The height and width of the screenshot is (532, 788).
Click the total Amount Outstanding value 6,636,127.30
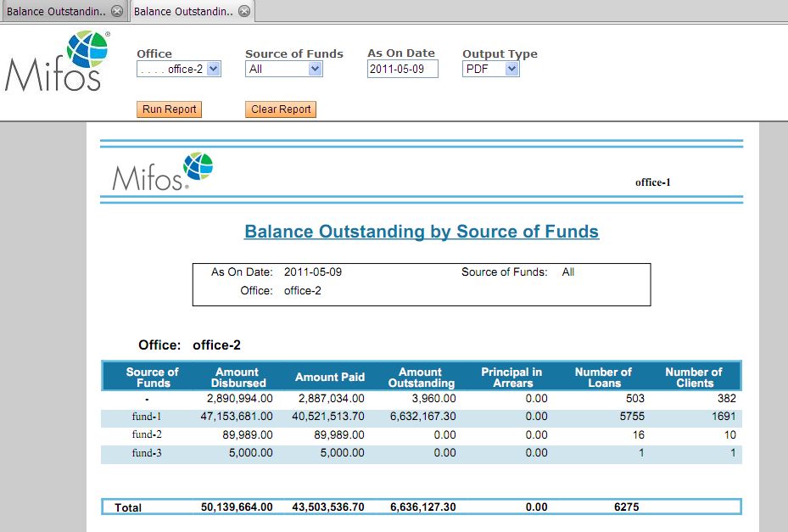[x=422, y=507]
